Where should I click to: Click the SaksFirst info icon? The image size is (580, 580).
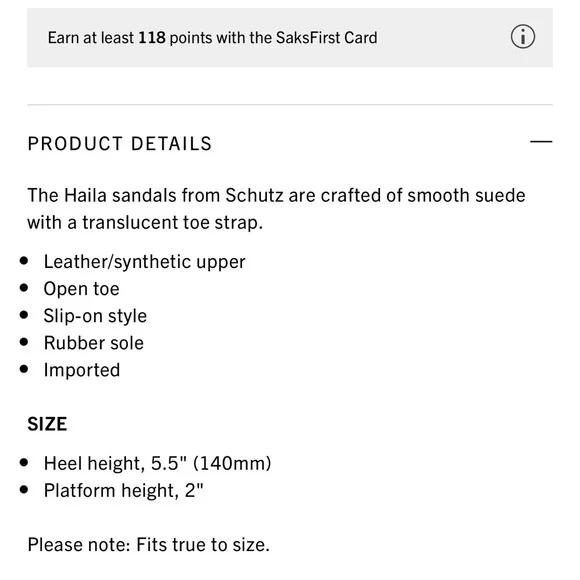522,37
